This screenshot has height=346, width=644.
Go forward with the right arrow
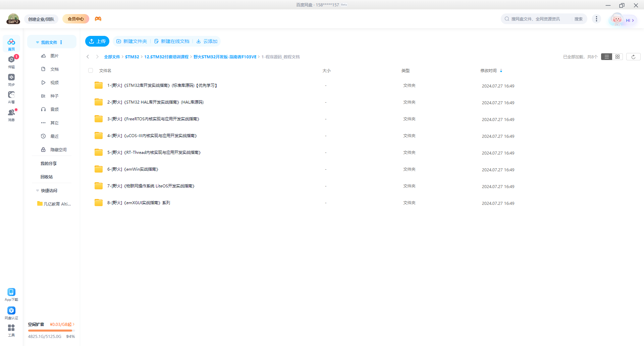pyautogui.click(x=97, y=57)
